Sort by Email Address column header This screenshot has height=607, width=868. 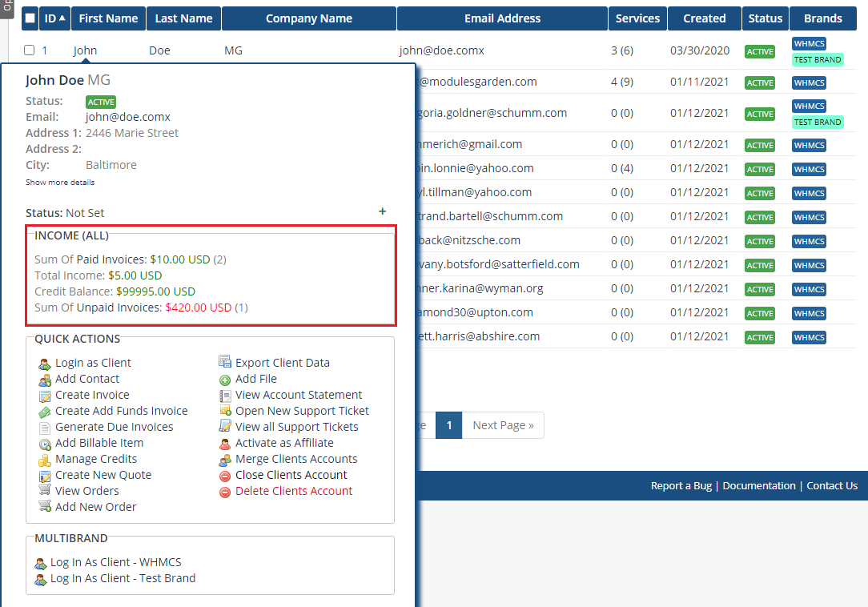[502, 18]
